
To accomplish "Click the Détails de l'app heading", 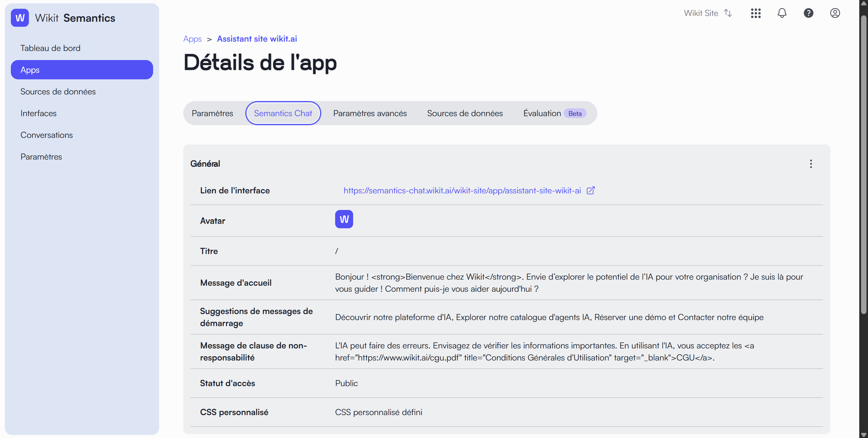I will coord(260,62).
